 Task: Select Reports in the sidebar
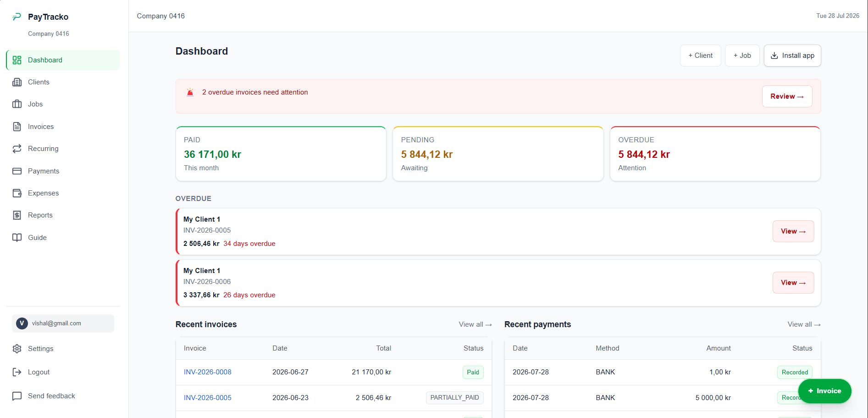[x=63, y=215]
